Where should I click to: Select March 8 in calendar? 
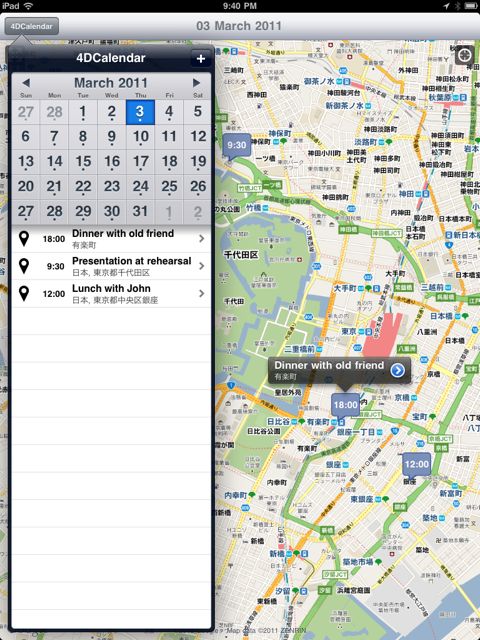point(83,137)
